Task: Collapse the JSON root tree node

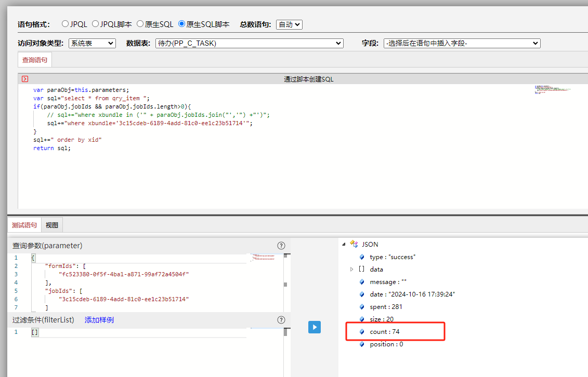Action: coord(344,244)
